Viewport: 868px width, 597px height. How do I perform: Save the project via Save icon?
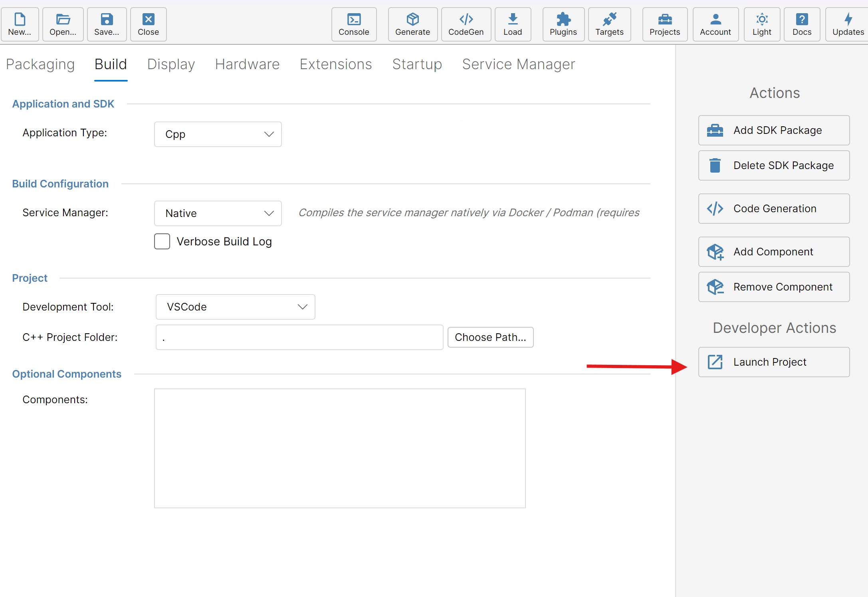tap(107, 24)
